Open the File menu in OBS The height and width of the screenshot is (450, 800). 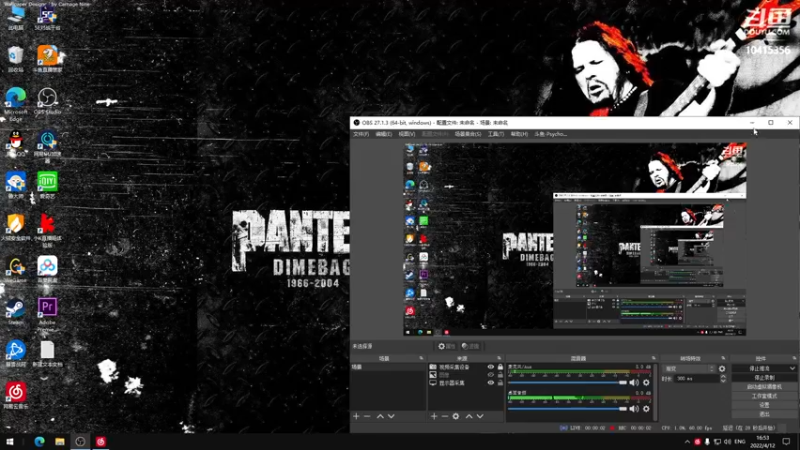click(x=361, y=134)
